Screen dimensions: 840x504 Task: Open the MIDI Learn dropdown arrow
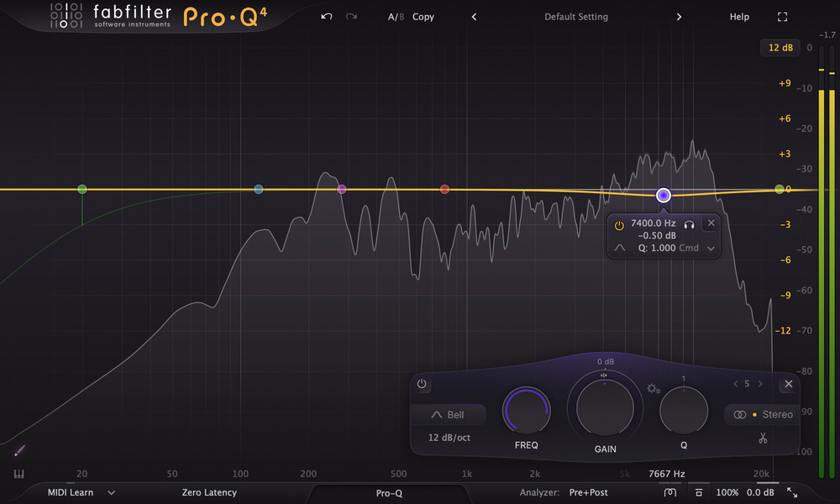(x=111, y=493)
